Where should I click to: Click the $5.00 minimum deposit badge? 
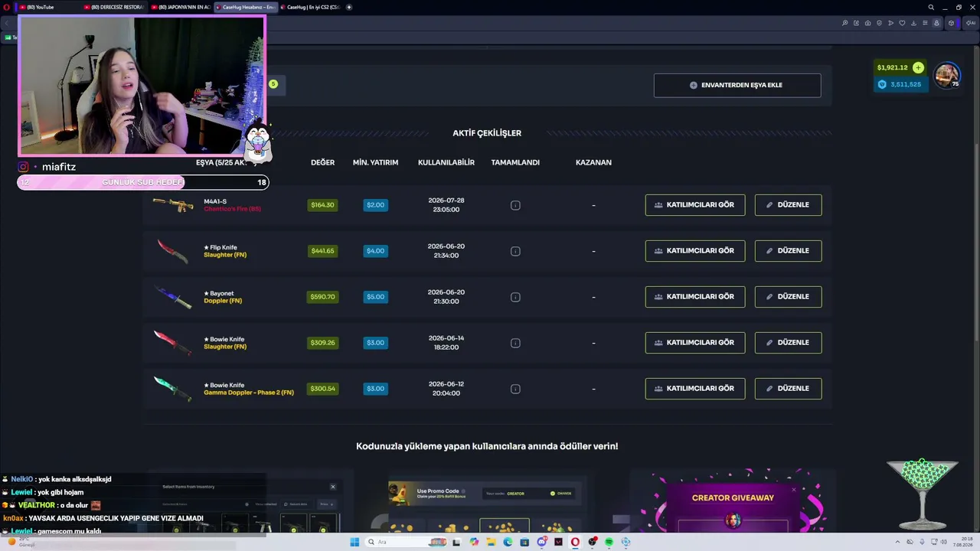coord(375,297)
